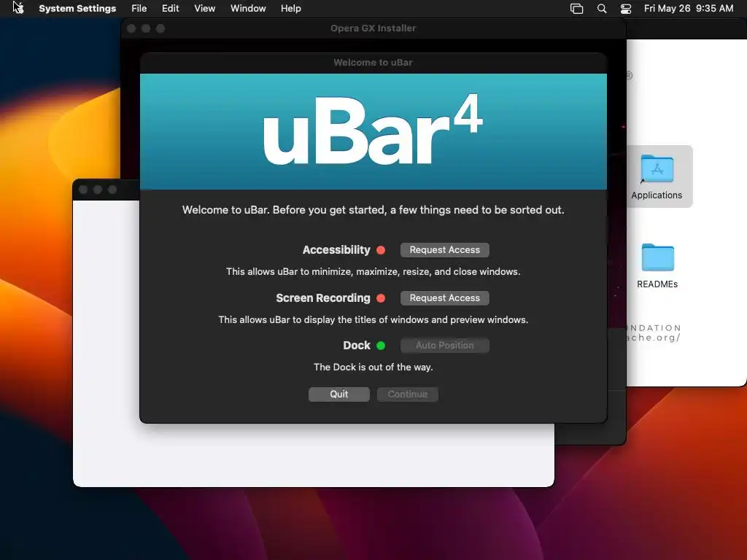
Task: Close the white window behind uBar
Action: 83,190
